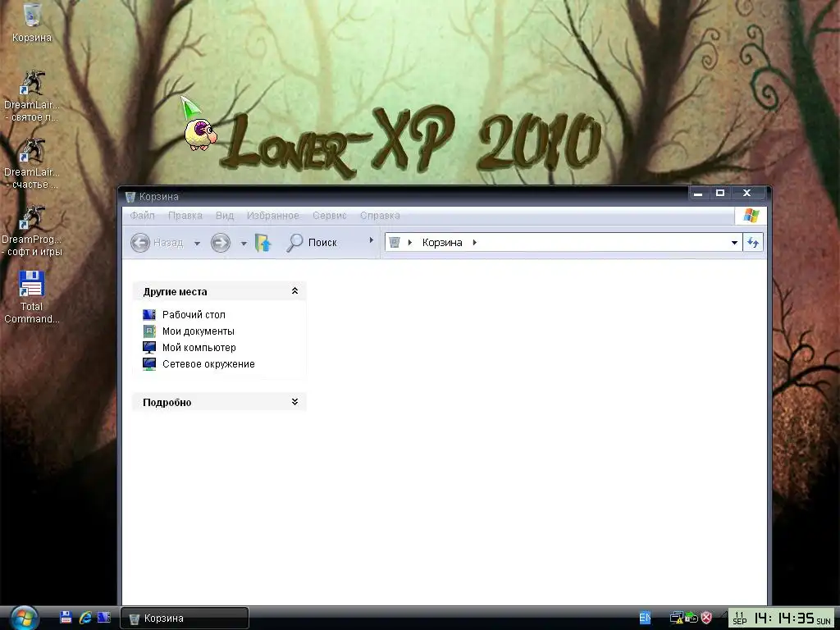This screenshot has height=630, width=840.
Task: Expand the Подробно panel
Action: [x=294, y=402]
